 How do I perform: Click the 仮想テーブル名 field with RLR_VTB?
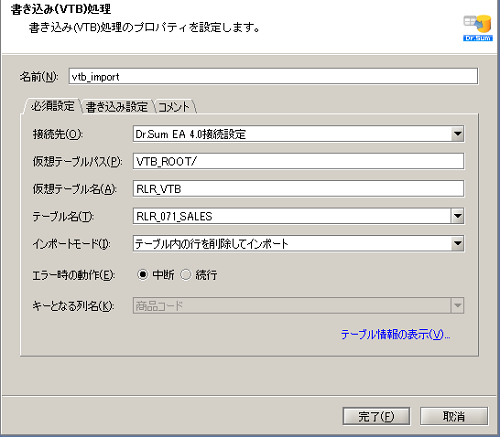(x=298, y=189)
